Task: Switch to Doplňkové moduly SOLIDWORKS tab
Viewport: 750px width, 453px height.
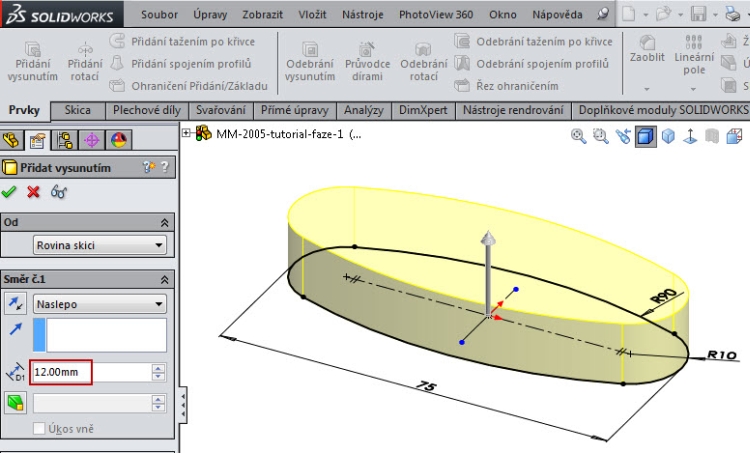Action: coord(663,110)
